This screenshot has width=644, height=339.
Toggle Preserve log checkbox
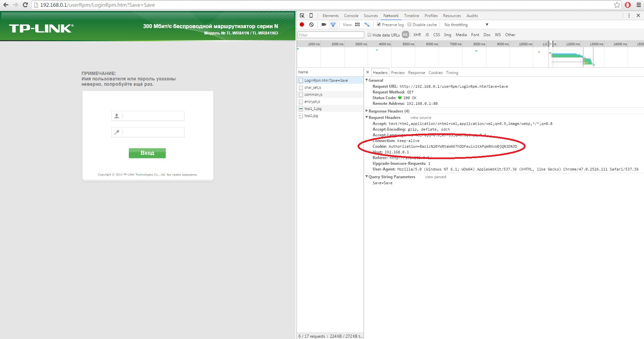pos(379,24)
